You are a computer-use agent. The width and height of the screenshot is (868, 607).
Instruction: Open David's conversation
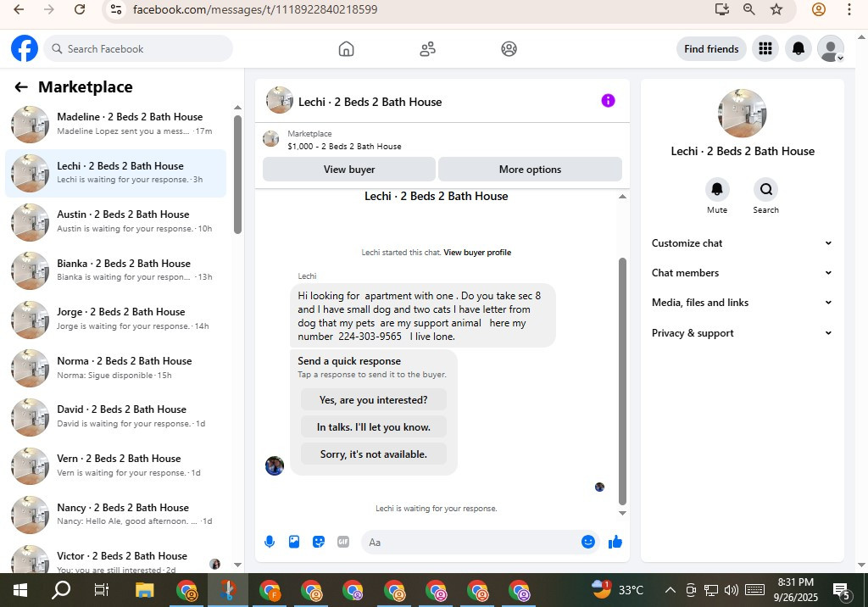point(115,416)
